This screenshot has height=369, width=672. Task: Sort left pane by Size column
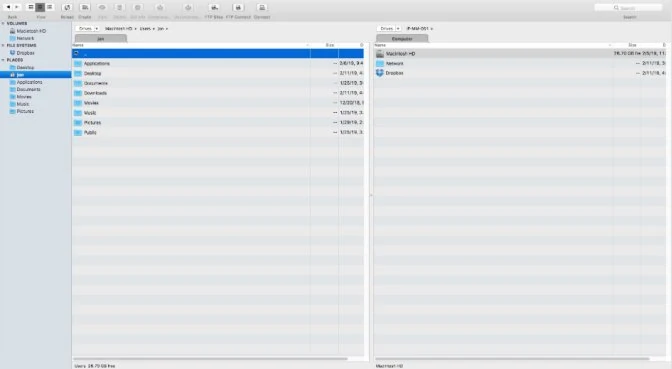pos(324,45)
